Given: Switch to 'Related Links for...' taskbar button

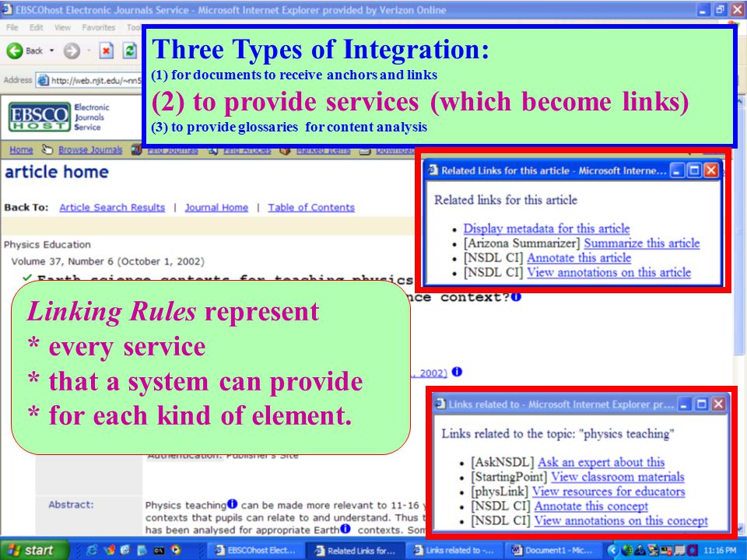Looking at the screenshot, I should point(355,551).
